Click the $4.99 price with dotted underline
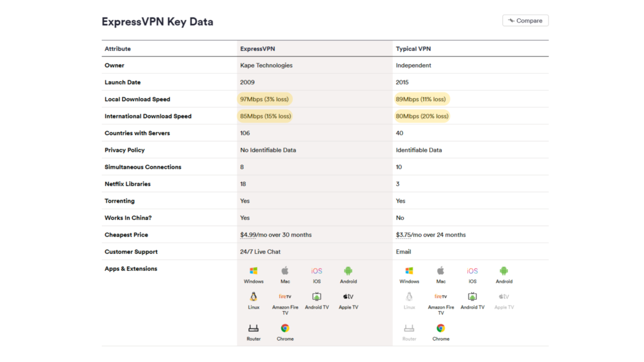 (248, 235)
